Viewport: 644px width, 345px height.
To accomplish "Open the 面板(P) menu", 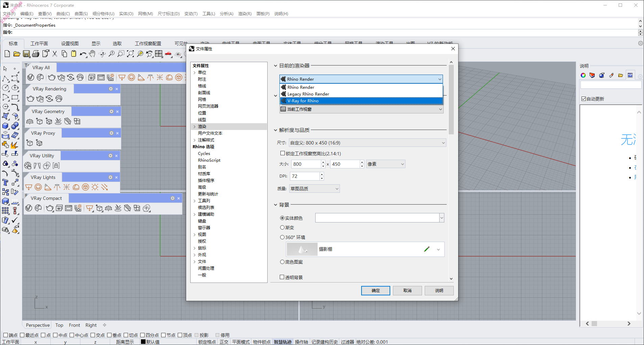I will [x=263, y=14].
